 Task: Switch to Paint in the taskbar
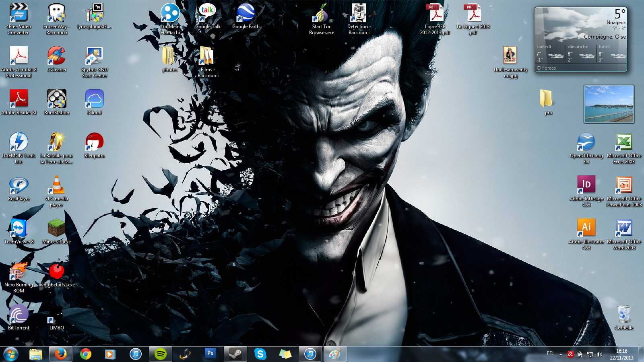pyautogui.click(x=335, y=354)
